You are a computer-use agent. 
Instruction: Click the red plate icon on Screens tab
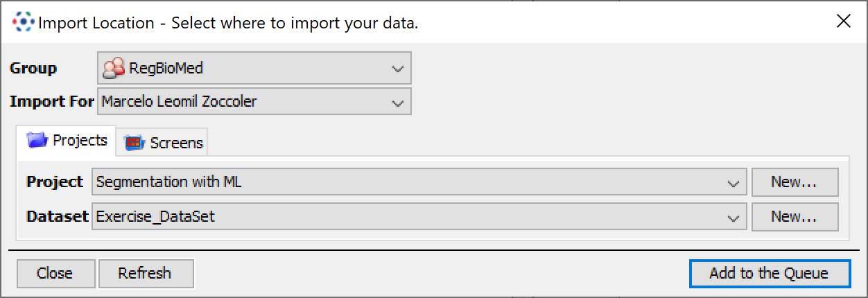(x=134, y=143)
